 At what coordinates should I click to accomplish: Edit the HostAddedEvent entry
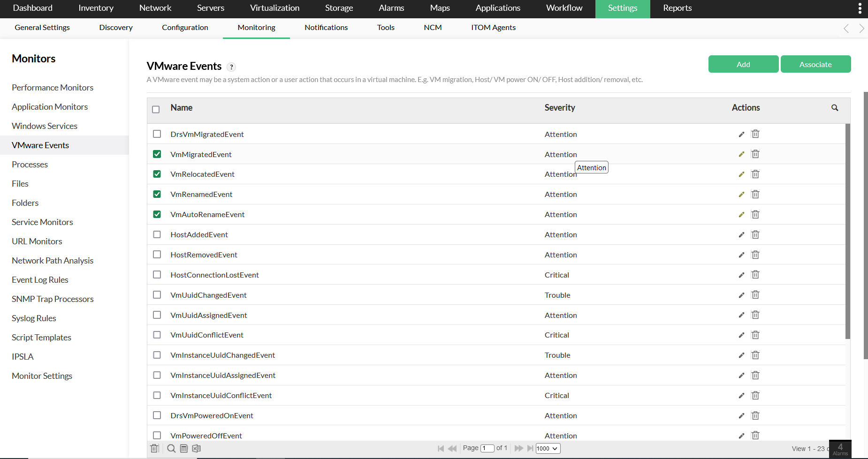[741, 235]
